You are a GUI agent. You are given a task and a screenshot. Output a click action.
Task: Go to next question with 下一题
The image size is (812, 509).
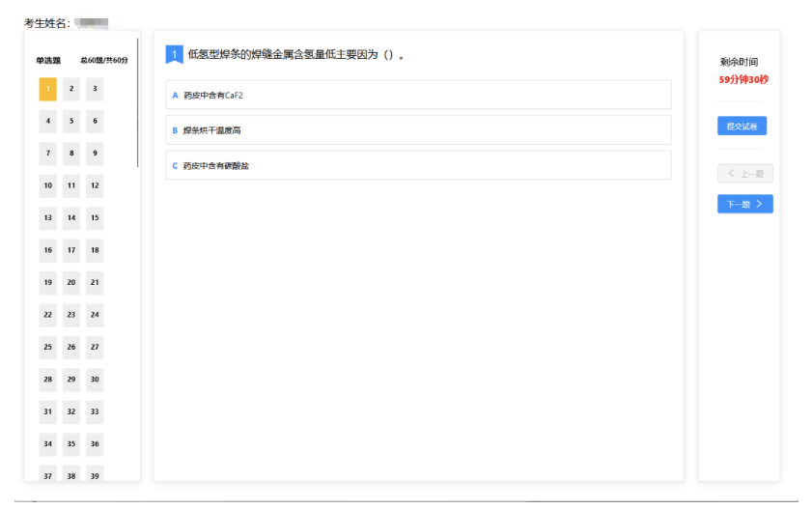pyautogui.click(x=744, y=204)
